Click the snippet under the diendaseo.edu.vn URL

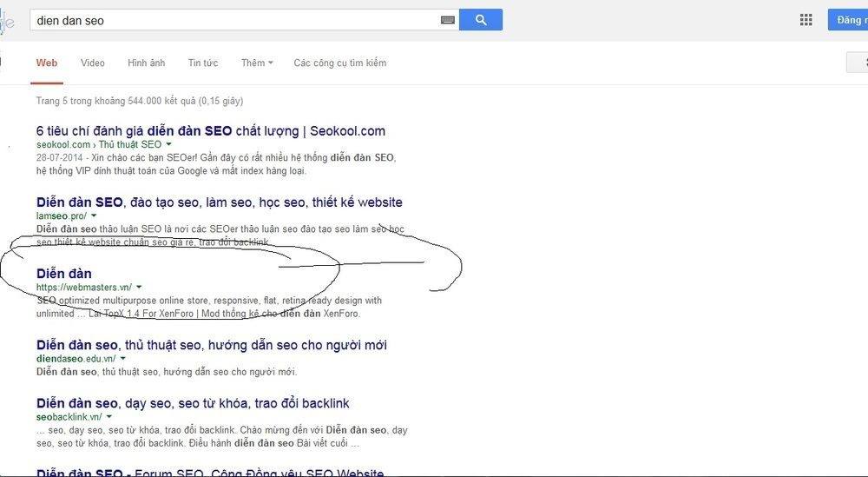[167, 372]
